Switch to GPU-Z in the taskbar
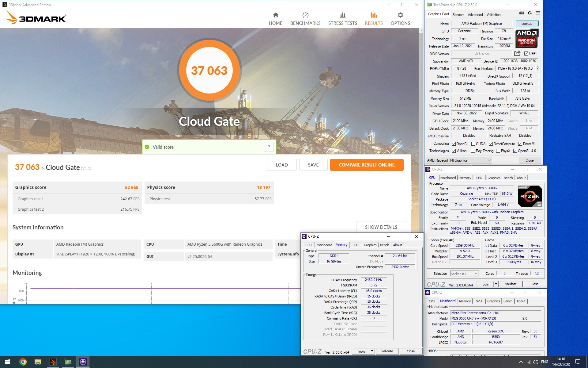Image resolution: width=588 pixels, height=368 pixels. [68, 362]
